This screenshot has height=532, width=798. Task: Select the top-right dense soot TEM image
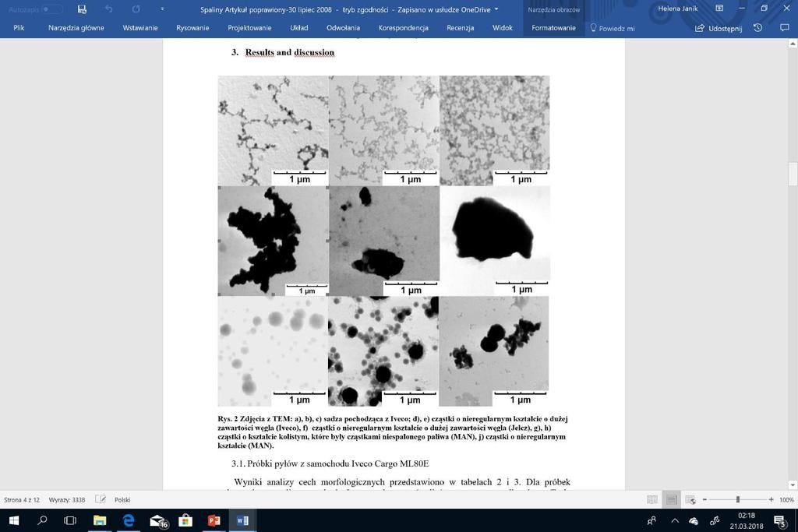tap(495, 131)
